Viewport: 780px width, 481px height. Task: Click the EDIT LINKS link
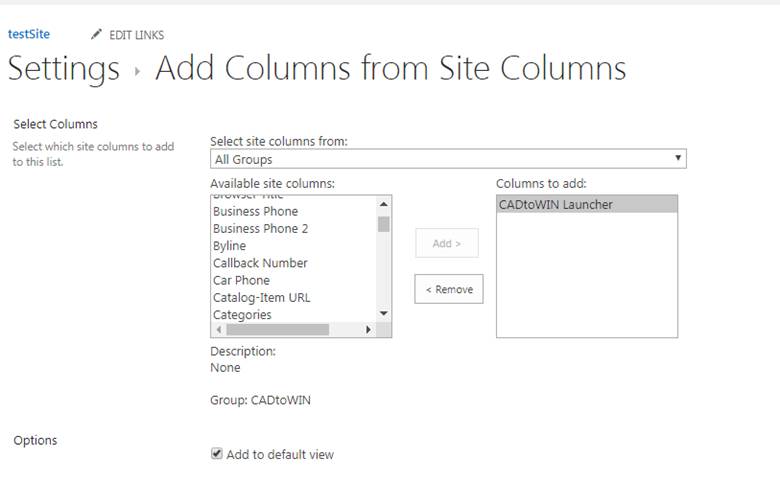point(136,35)
